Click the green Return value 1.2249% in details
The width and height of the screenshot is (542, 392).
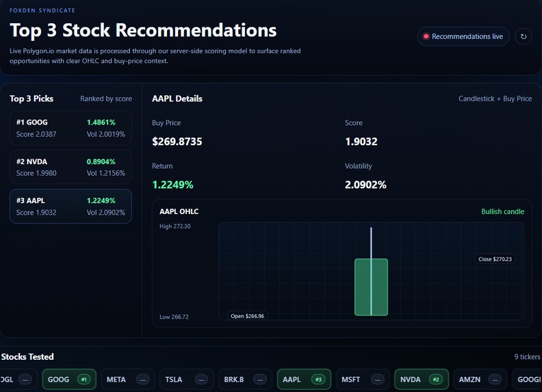coord(173,185)
